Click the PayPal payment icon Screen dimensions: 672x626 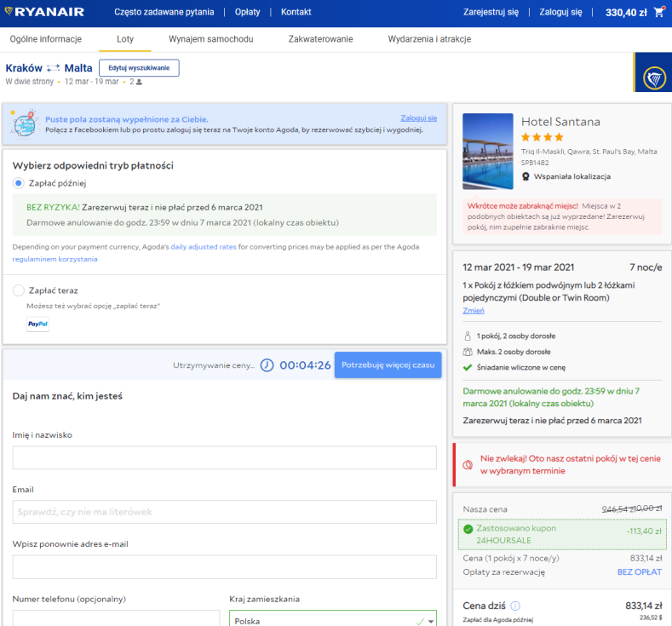click(37, 324)
